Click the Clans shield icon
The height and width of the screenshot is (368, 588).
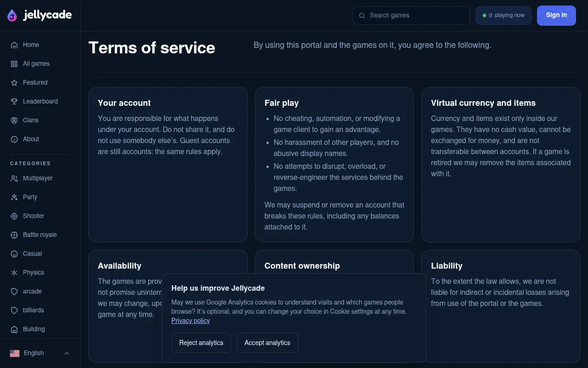pyautogui.click(x=14, y=120)
